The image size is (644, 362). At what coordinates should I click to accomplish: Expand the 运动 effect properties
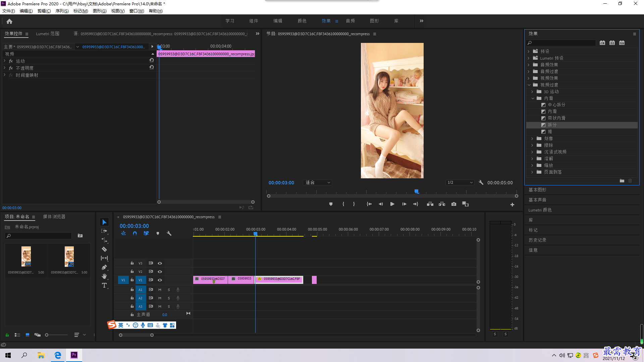(5, 61)
